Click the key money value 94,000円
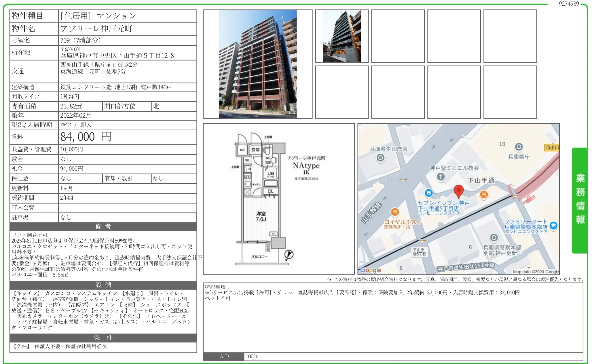The height and width of the screenshot is (364, 592). [72, 169]
